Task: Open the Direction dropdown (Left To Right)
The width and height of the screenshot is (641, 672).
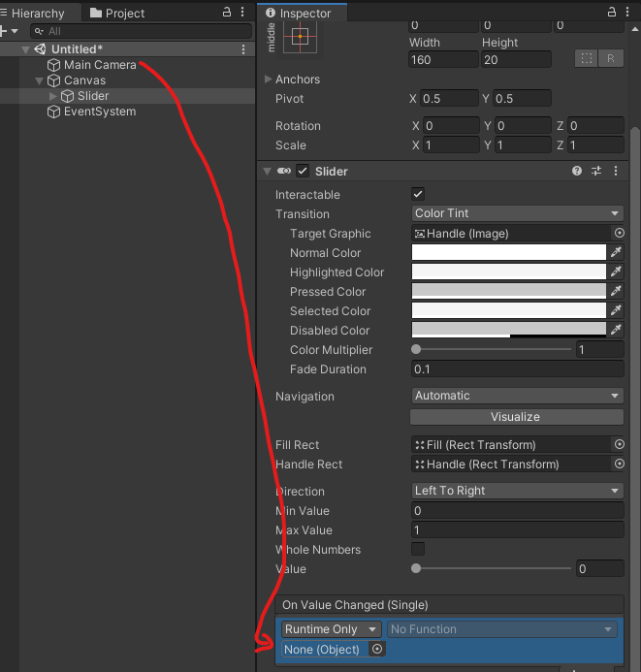Action: pos(517,491)
